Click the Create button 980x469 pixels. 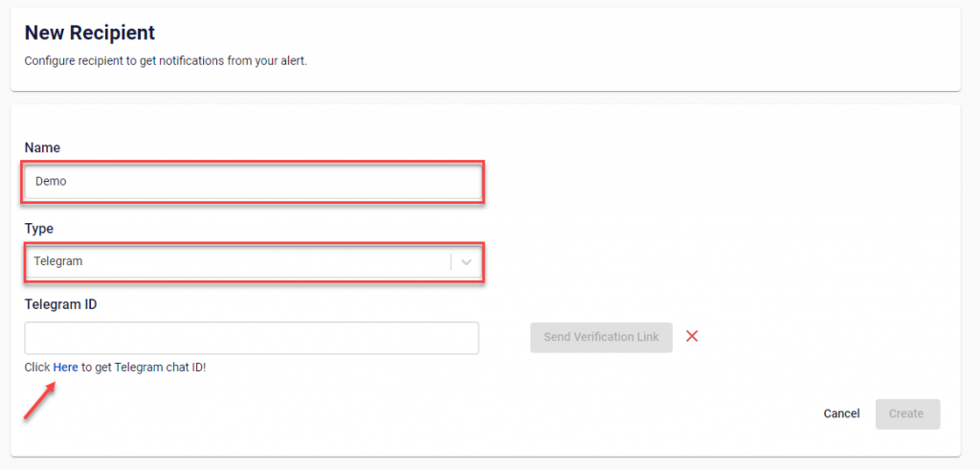906,413
